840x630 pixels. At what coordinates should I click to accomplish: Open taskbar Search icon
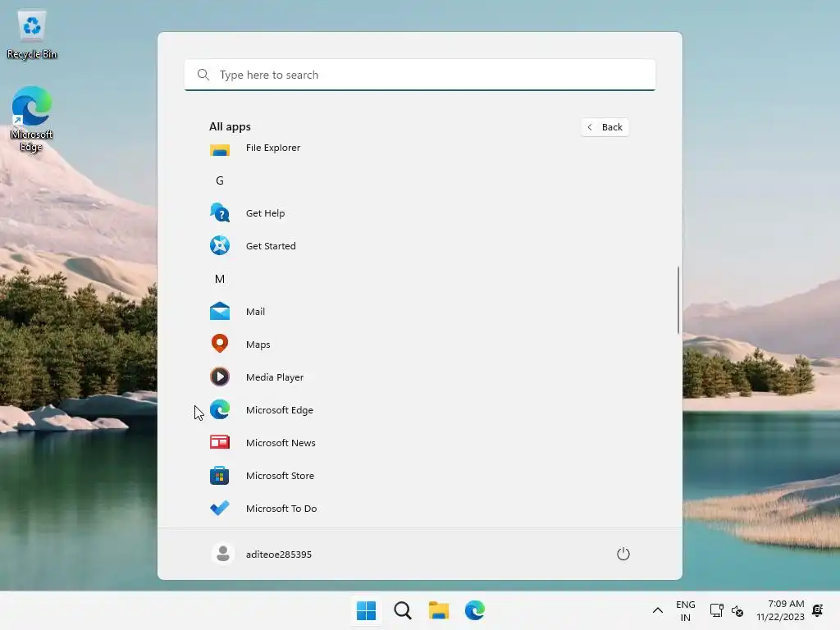click(x=403, y=610)
